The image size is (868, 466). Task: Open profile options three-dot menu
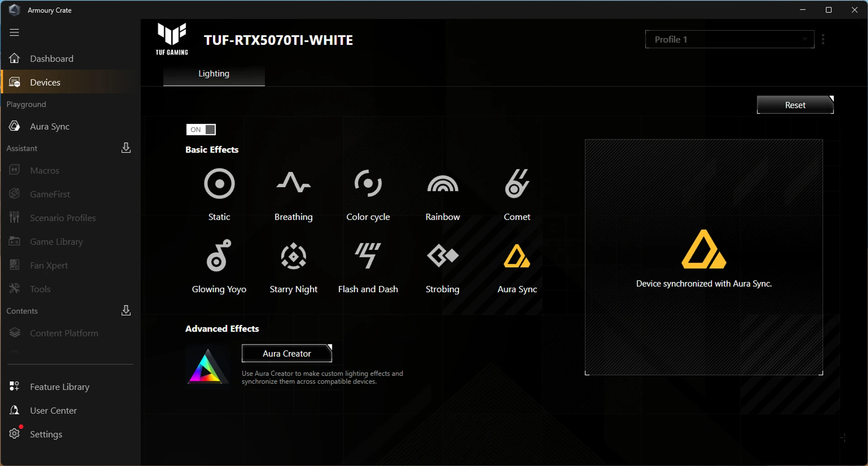pos(823,39)
